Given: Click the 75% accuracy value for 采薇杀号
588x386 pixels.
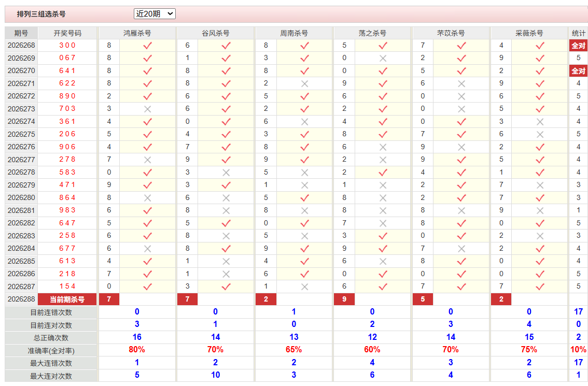Looking at the screenshot, I should [529, 350].
